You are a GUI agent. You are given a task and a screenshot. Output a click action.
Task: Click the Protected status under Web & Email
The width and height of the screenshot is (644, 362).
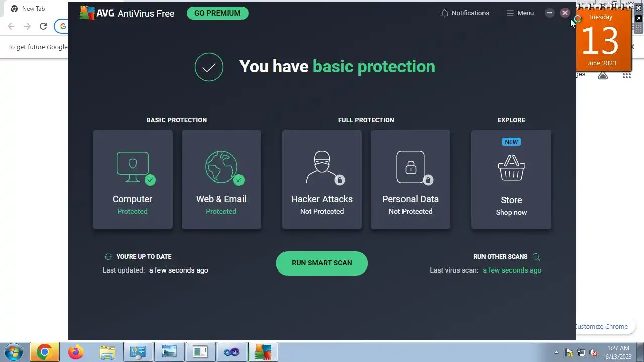[x=221, y=212]
